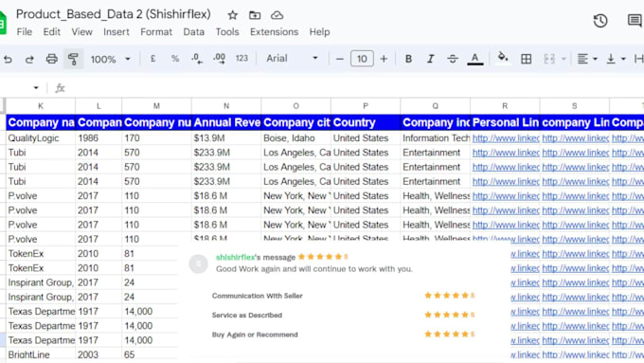Toggle strikethrough formatting
Viewport: 644px width, 363px height.
(452, 59)
